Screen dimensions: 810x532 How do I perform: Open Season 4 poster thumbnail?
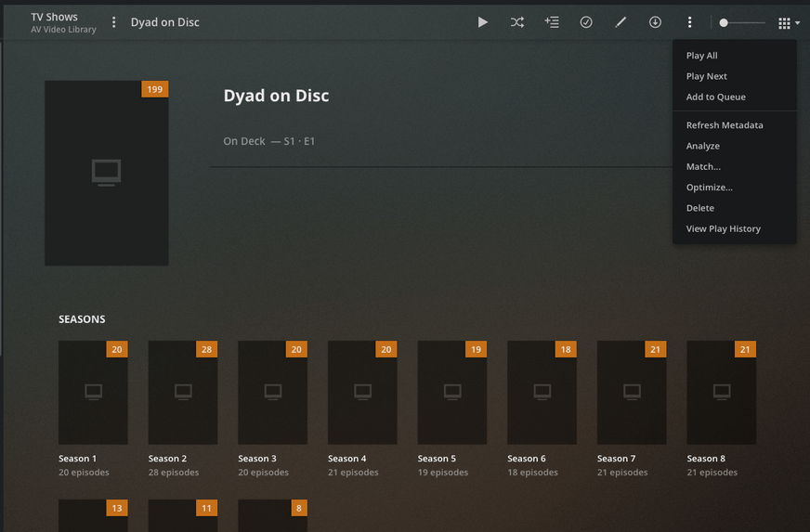pos(362,393)
